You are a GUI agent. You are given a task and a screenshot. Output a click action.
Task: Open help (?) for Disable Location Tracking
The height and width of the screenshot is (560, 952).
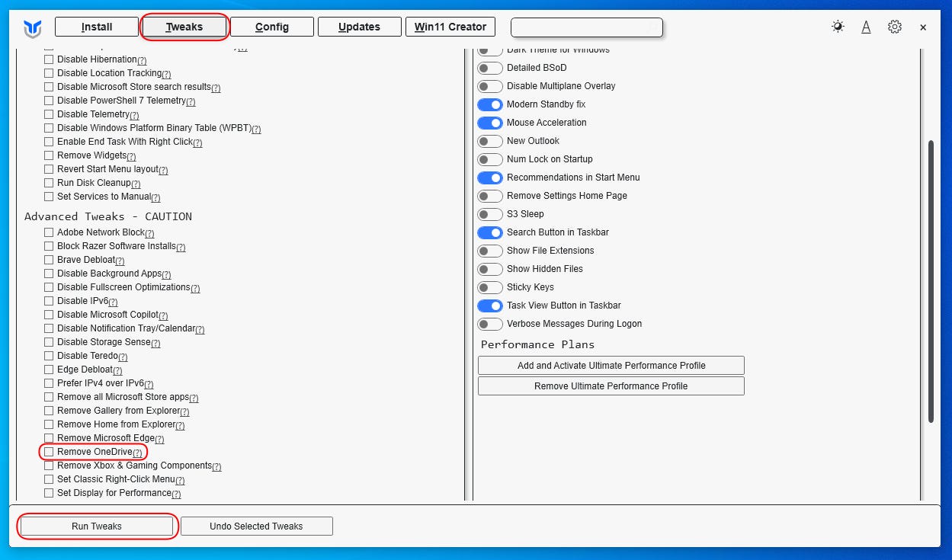point(166,74)
